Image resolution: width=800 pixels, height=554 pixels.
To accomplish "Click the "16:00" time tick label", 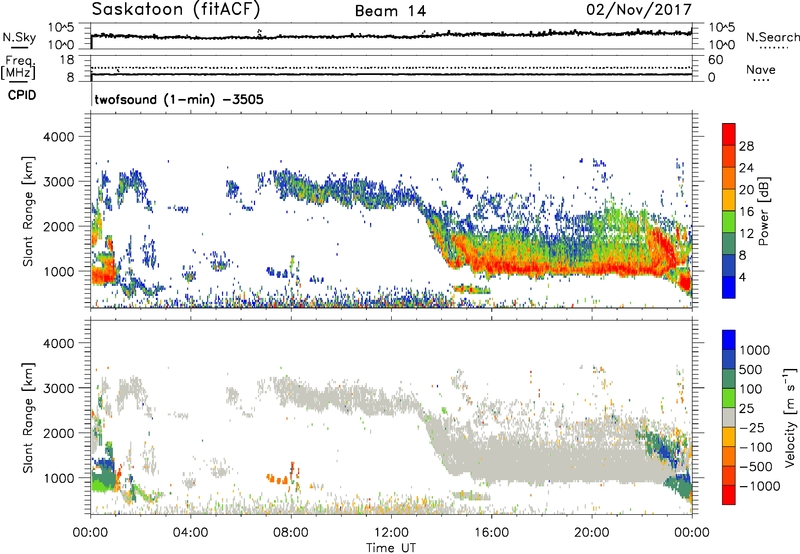I will tap(491, 533).
